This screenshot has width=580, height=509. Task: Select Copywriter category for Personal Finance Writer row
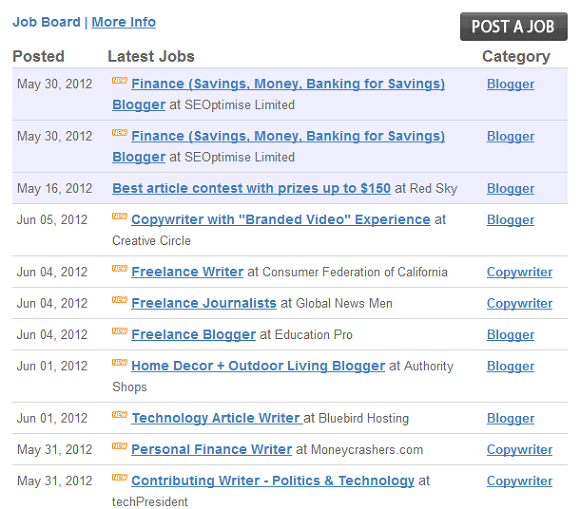pyautogui.click(x=519, y=449)
